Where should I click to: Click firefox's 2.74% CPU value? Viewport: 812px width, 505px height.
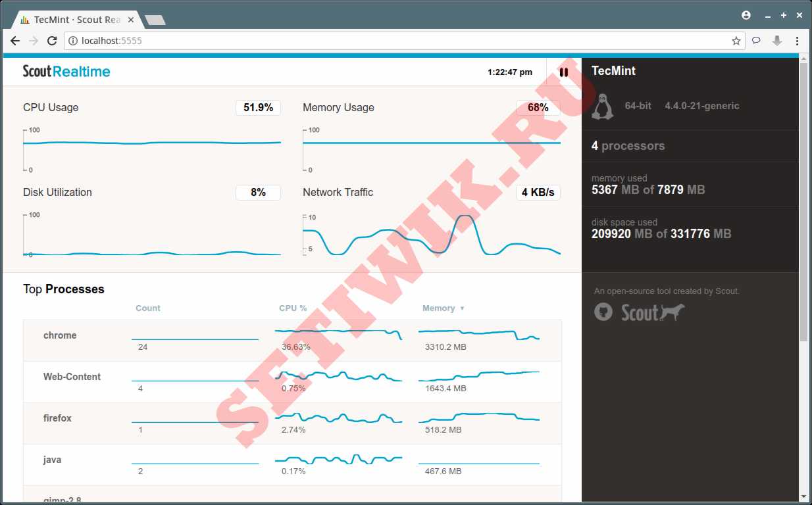point(293,430)
